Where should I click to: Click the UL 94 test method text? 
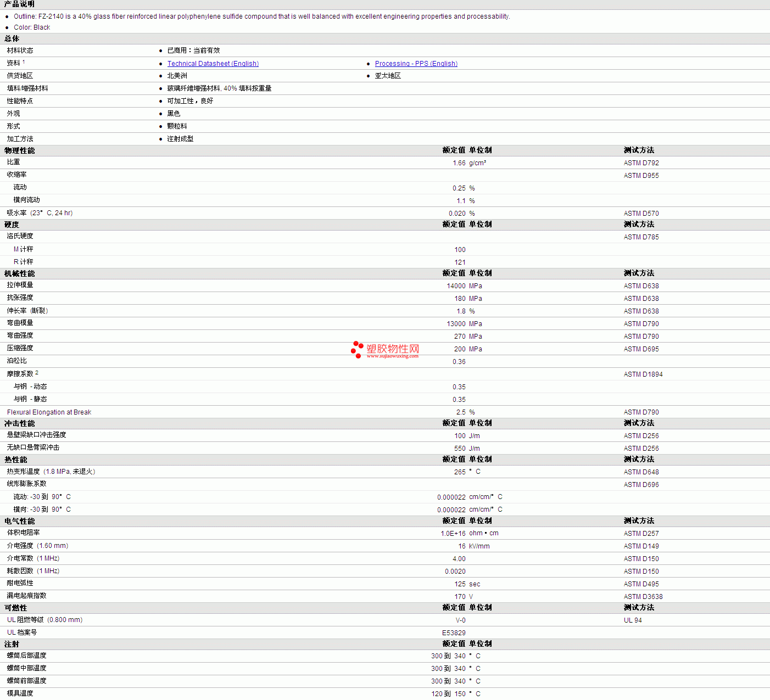(632, 620)
